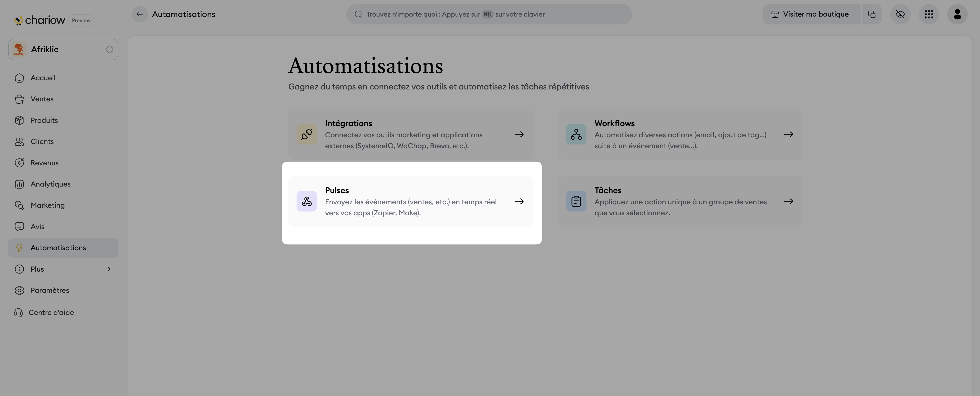Open the apps grid icon
This screenshot has width=980, height=396.
[x=929, y=15]
